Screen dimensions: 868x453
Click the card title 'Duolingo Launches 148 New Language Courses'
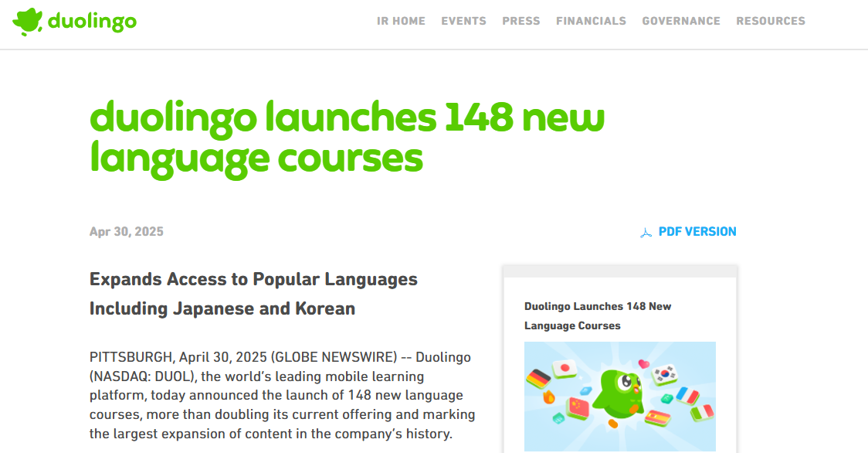(598, 316)
